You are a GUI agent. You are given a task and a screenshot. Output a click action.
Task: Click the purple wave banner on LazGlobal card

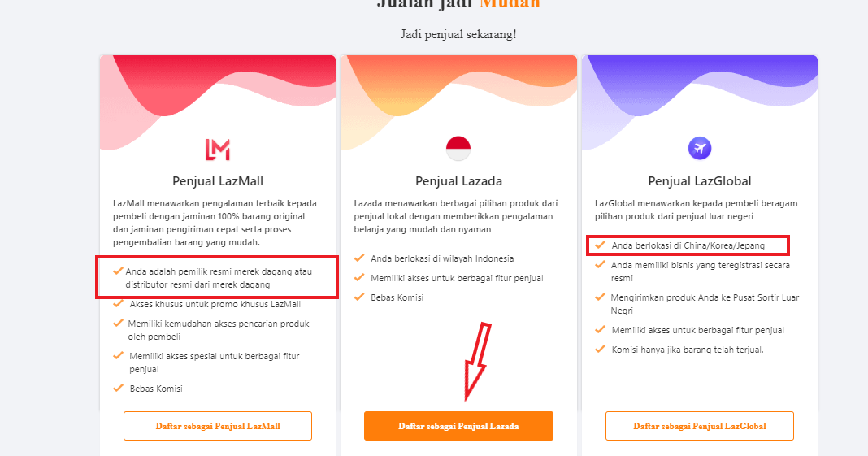click(700, 89)
